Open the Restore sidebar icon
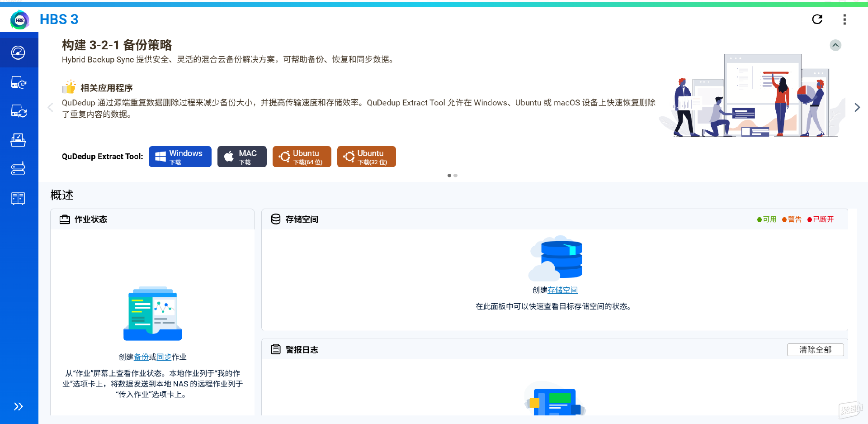The width and height of the screenshot is (868, 424). pyautogui.click(x=19, y=140)
